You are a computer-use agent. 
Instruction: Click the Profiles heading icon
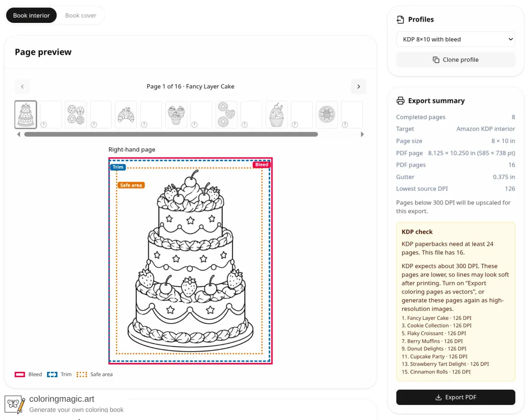tap(400, 19)
